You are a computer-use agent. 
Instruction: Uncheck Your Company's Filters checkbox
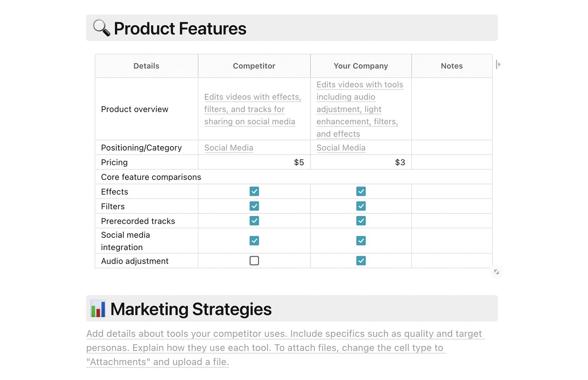pos(361,206)
